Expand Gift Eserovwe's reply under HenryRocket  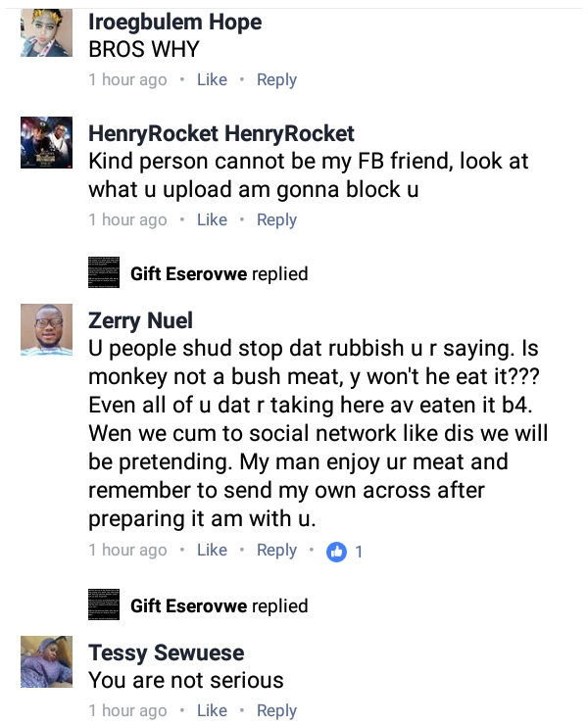pos(219,273)
